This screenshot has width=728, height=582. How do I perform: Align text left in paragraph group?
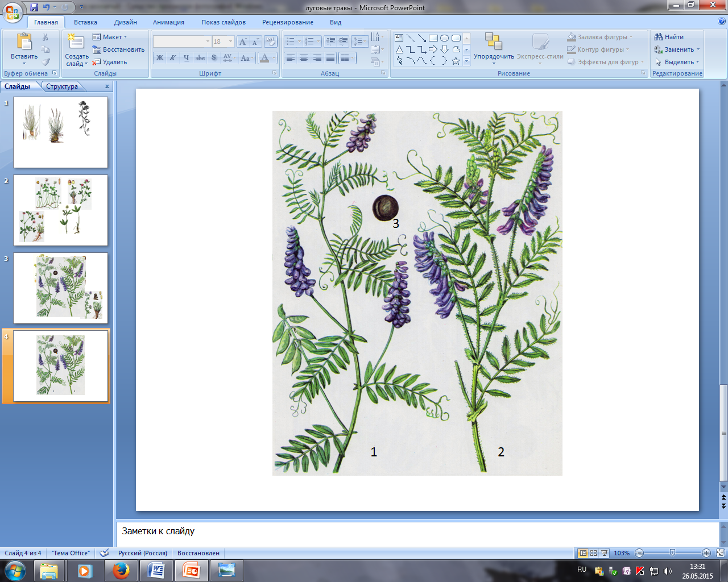pos(291,58)
